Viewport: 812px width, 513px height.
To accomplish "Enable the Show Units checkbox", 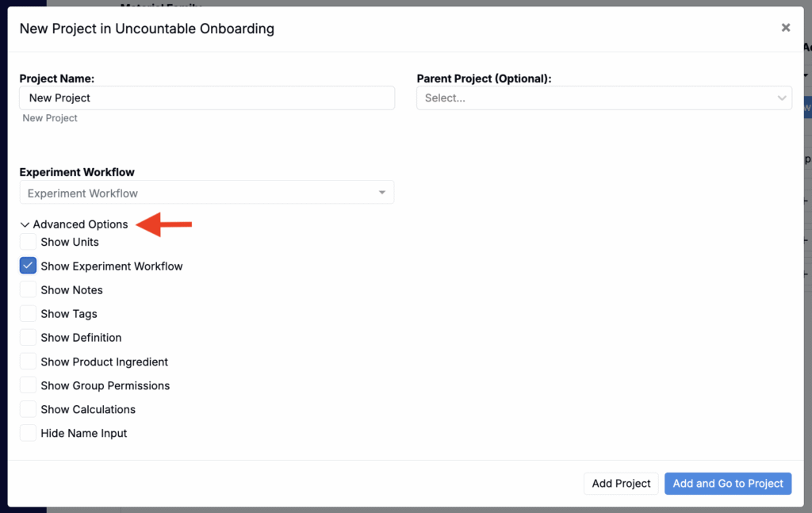I will 29,242.
